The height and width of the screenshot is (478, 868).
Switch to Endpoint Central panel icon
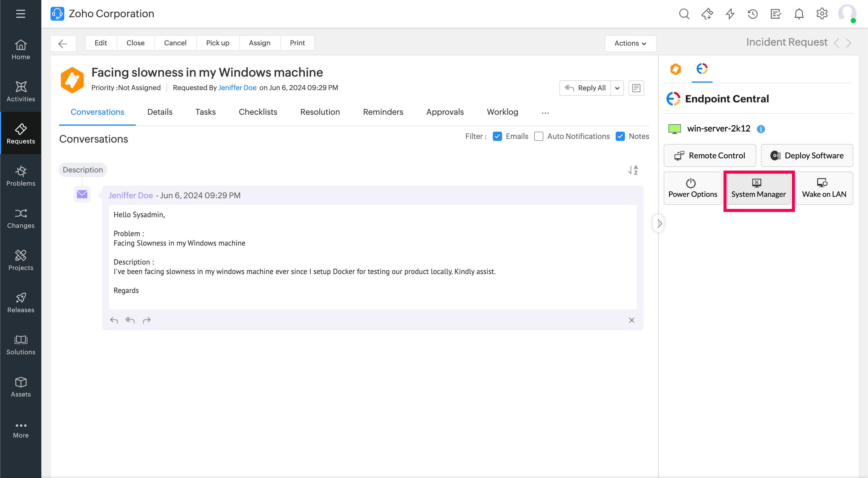(x=702, y=69)
